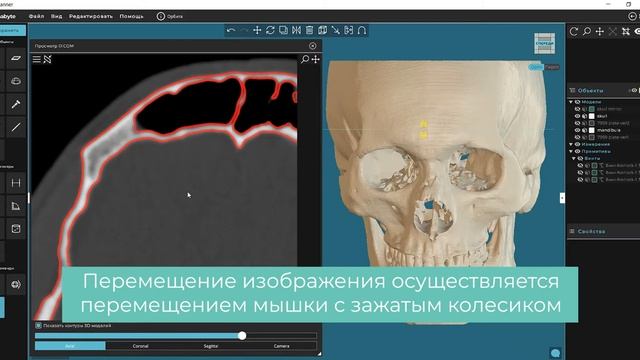The image size is (640, 360).
Task: Click the pan tool in DICOM viewer
Action: pyautogui.click(x=316, y=60)
